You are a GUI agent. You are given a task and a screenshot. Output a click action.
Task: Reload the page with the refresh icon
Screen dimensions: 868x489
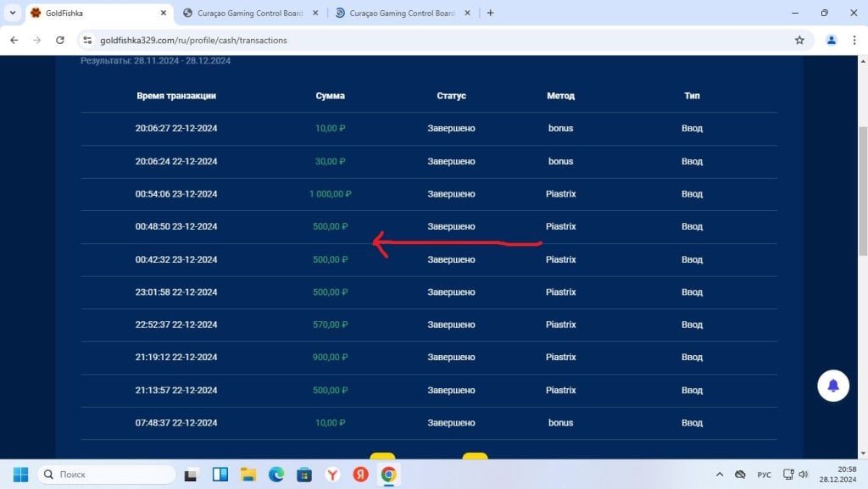point(60,40)
